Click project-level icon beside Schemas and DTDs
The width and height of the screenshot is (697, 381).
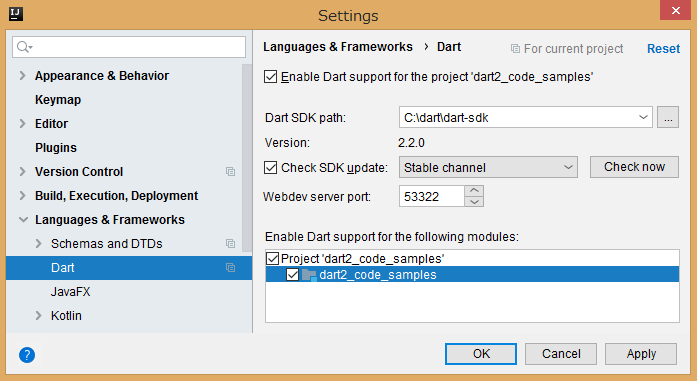pos(230,244)
